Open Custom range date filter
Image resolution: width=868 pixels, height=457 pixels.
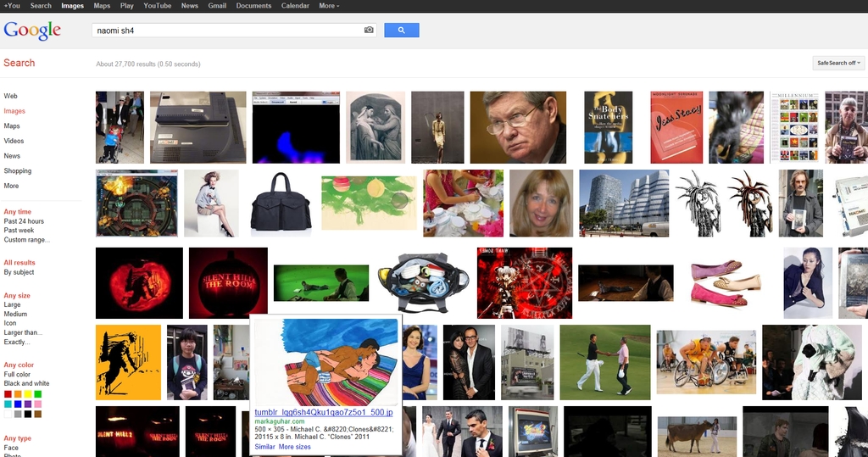coord(26,240)
